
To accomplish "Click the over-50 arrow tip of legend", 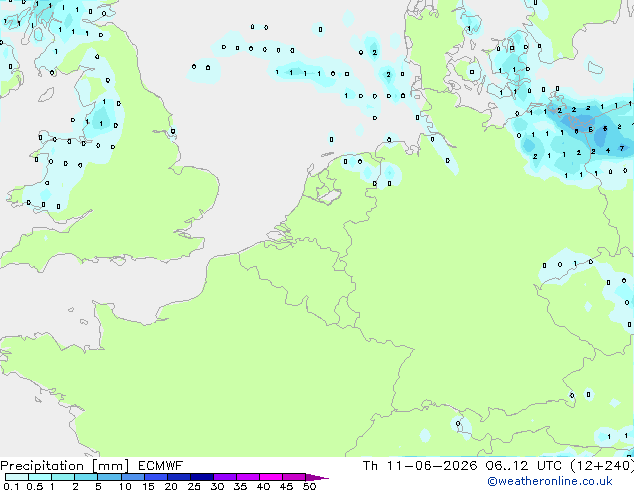I will [318, 477].
